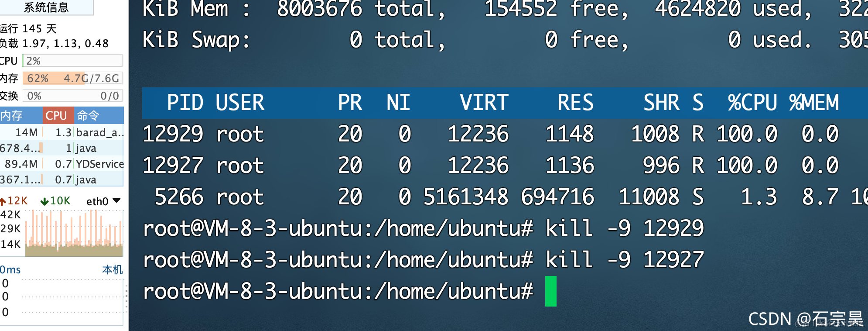
Task: Click the RES column header
Action: [575, 103]
